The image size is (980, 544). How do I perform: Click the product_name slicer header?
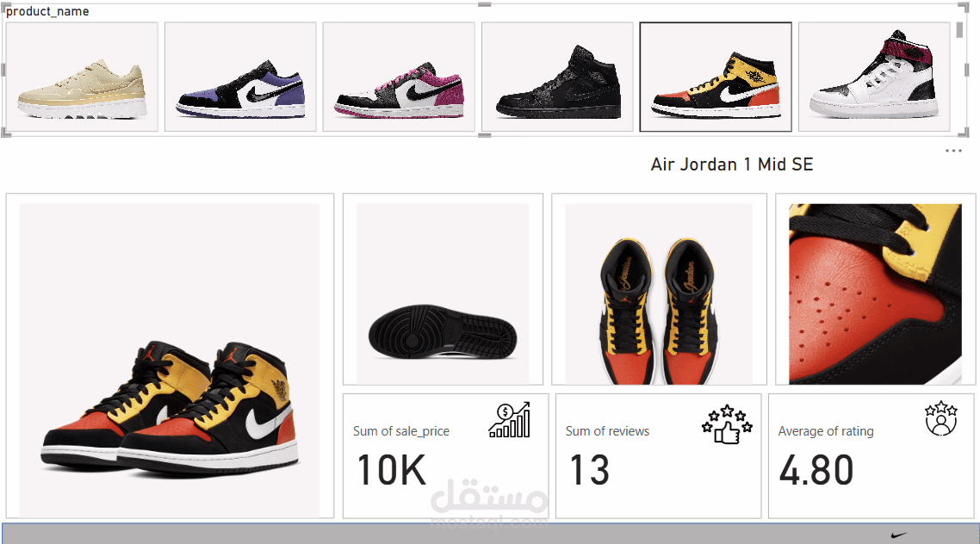pyautogui.click(x=47, y=11)
